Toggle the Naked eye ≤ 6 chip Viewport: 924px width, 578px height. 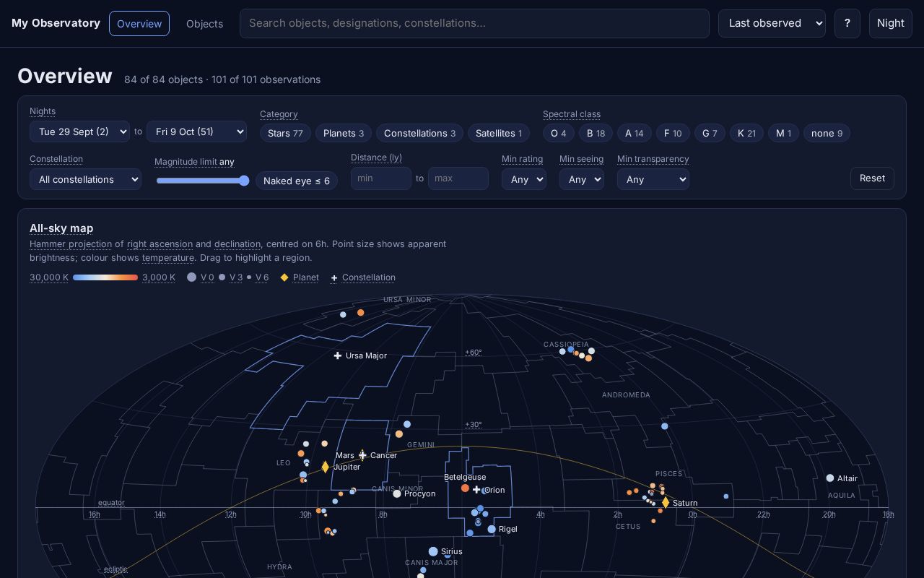[x=297, y=181]
